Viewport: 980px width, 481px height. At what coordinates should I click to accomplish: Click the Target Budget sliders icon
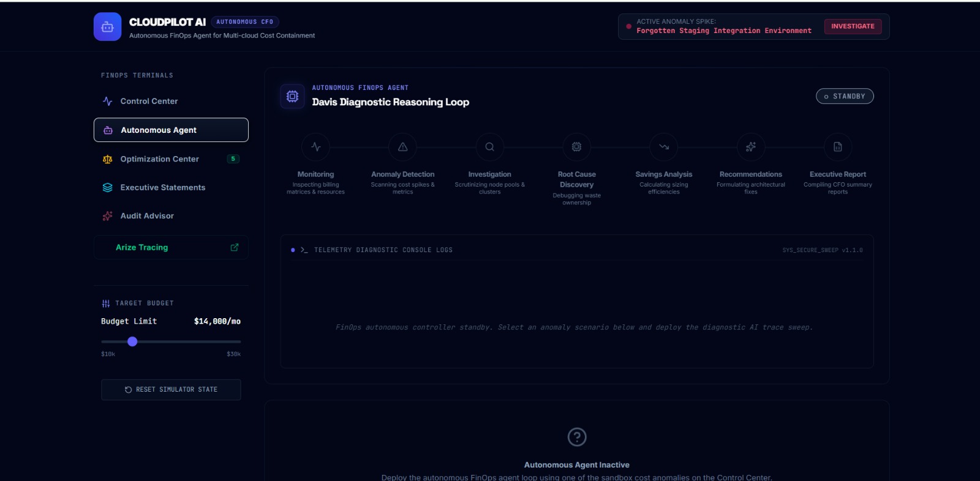click(x=106, y=304)
